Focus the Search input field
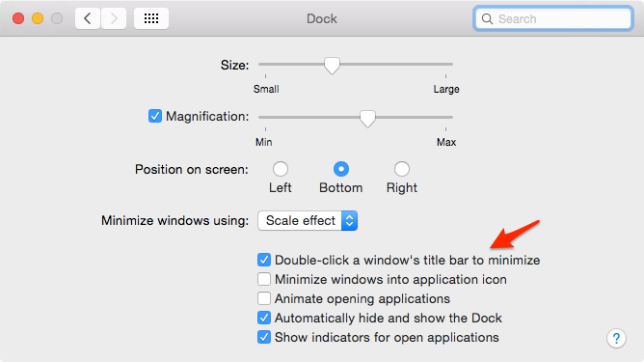Viewport: 644px width, 362px height. (x=552, y=19)
